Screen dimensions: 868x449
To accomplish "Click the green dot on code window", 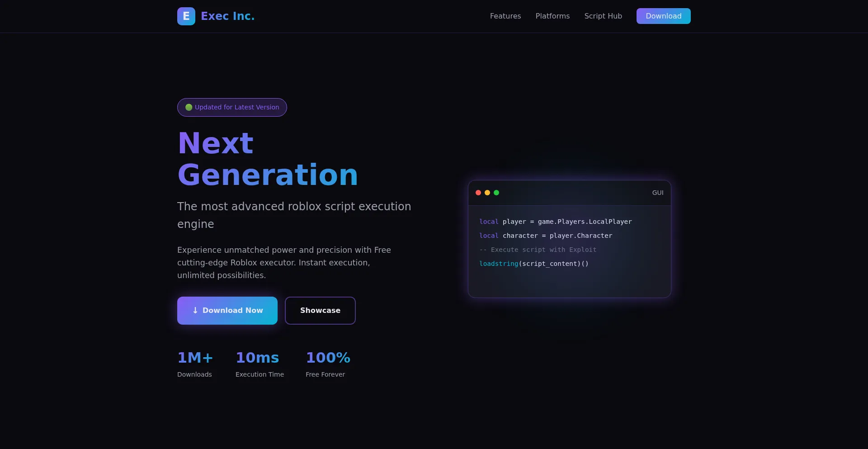I will [x=496, y=193].
